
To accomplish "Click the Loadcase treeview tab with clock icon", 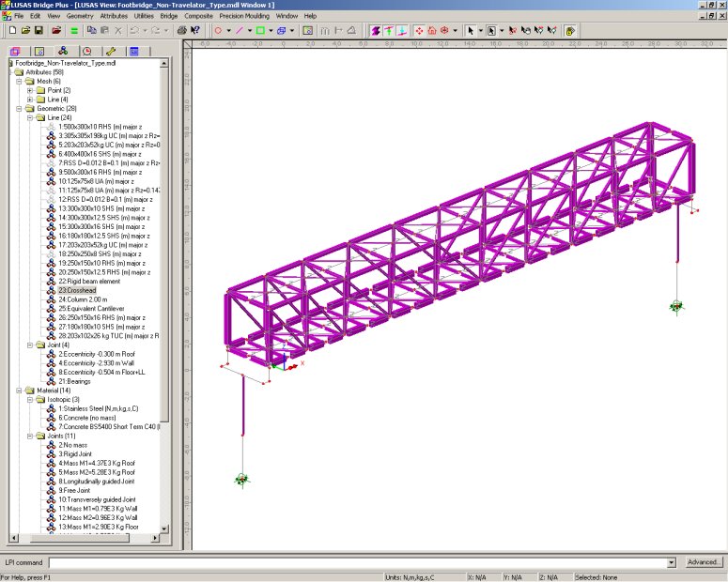I will [86, 51].
